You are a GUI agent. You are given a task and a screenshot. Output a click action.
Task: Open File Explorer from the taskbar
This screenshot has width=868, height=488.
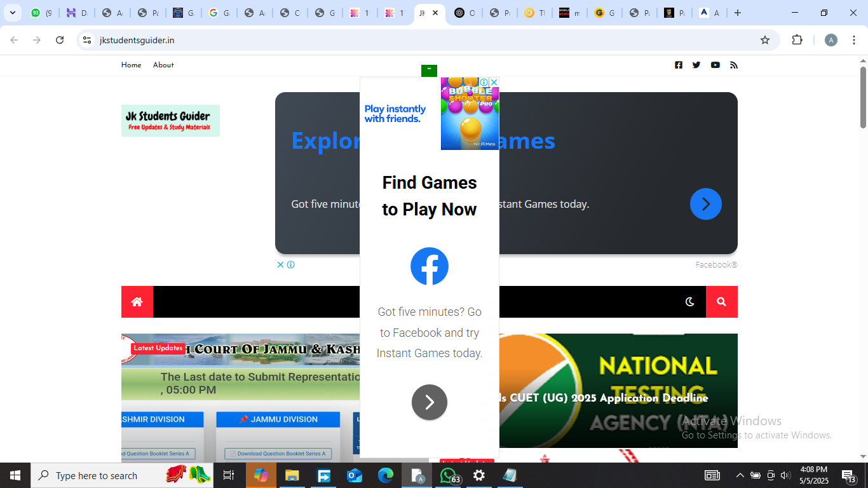click(x=292, y=475)
